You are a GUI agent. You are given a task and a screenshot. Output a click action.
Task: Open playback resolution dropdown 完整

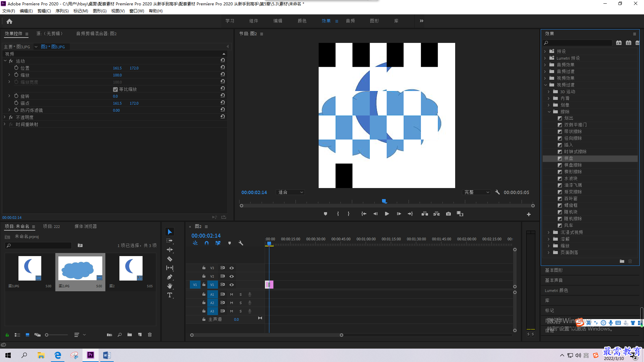tap(477, 192)
